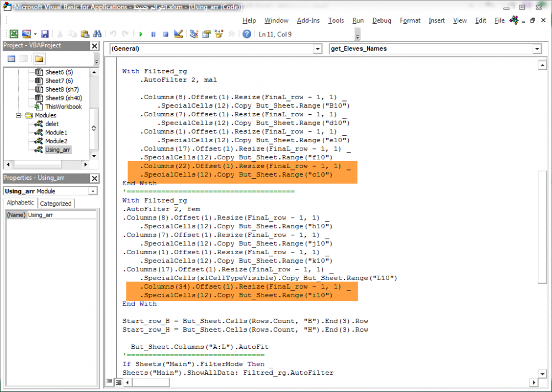Open the File menu
Screen dimensions: 552x392
[x=500, y=20]
